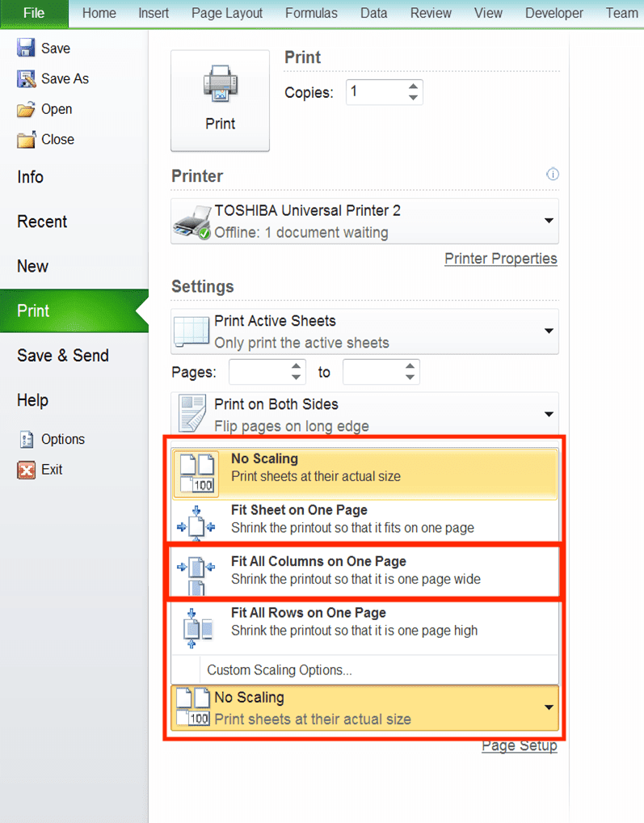Expand the Print Active Sheets dropdown

(x=549, y=331)
